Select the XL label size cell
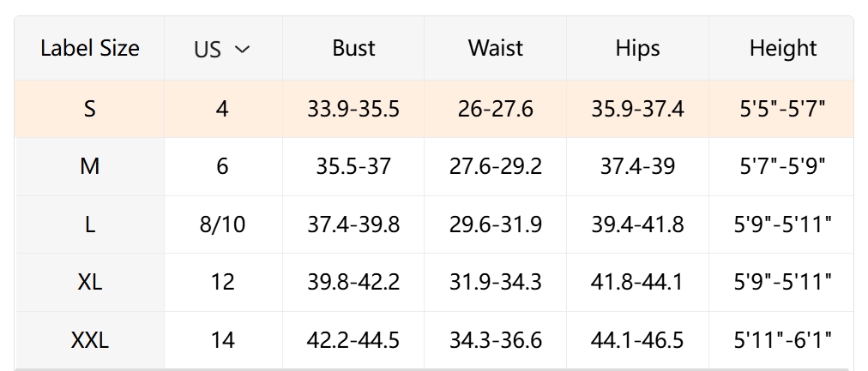Image resolution: width=868 pixels, height=371 pixels. (89, 282)
